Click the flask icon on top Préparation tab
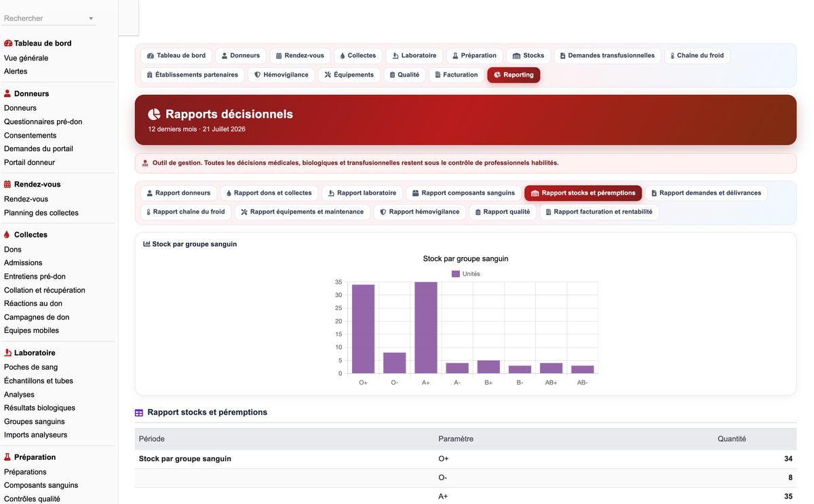 [x=456, y=56]
